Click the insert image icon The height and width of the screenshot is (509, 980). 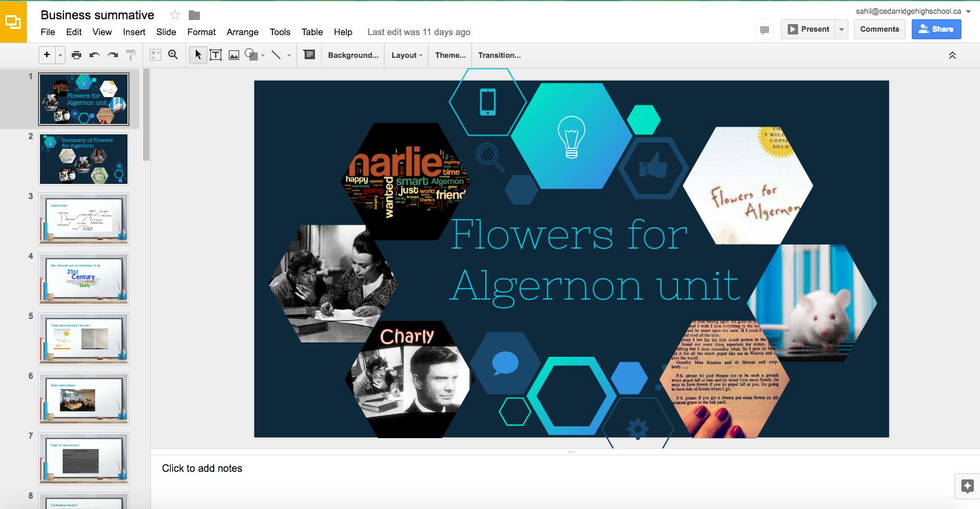(x=234, y=55)
